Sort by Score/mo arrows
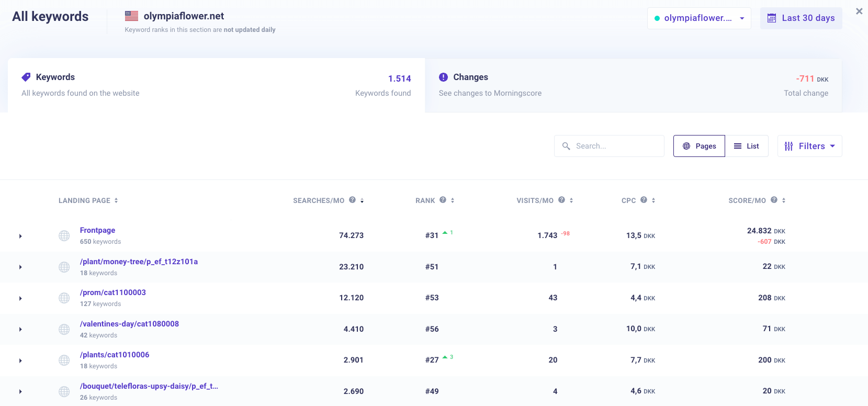 [784, 200]
